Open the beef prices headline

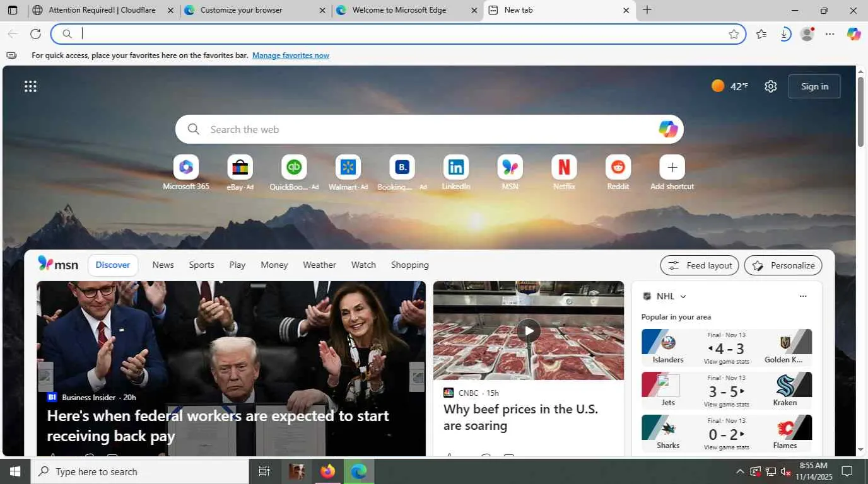pos(520,417)
